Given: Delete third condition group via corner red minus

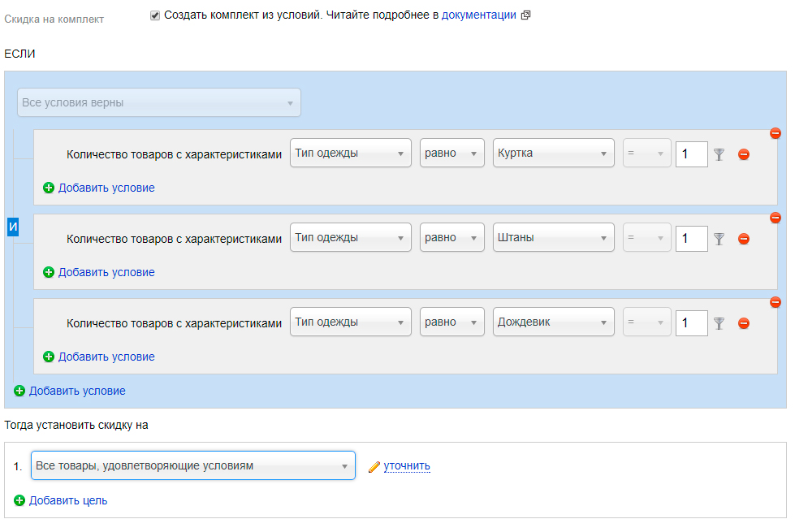Looking at the screenshot, I should [776, 302].
